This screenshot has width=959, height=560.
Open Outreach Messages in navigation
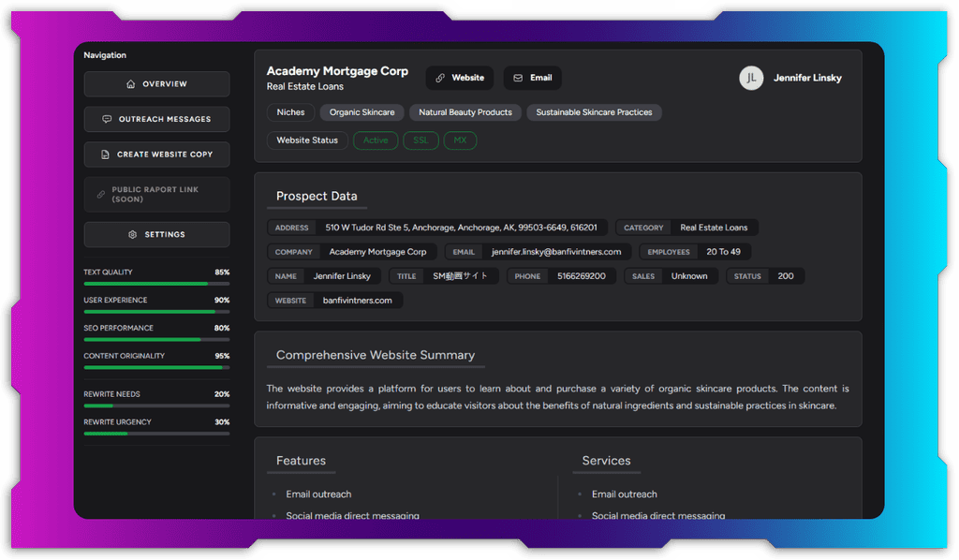click(x=156, y=119)
